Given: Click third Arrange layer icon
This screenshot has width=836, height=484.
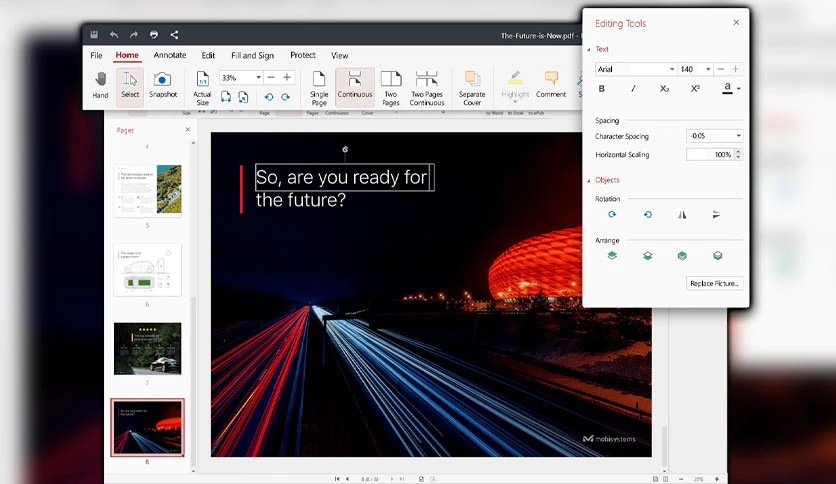Looking at the screenshot, I should tap(682, 255).
